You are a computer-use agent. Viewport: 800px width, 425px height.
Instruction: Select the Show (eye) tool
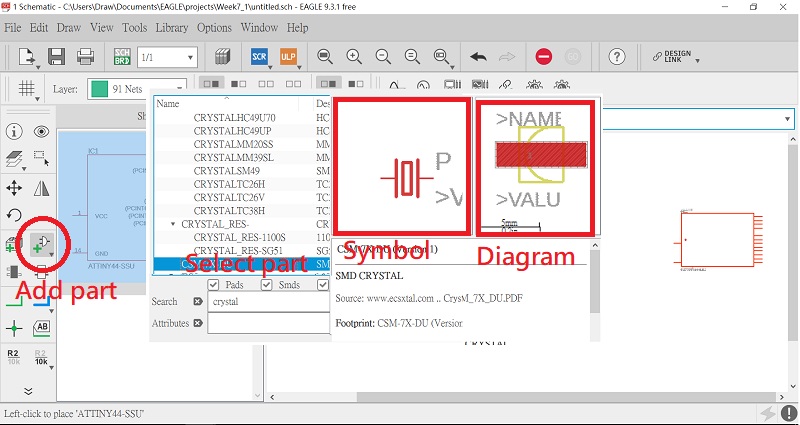pyautogui.click(x=41, y=132)
